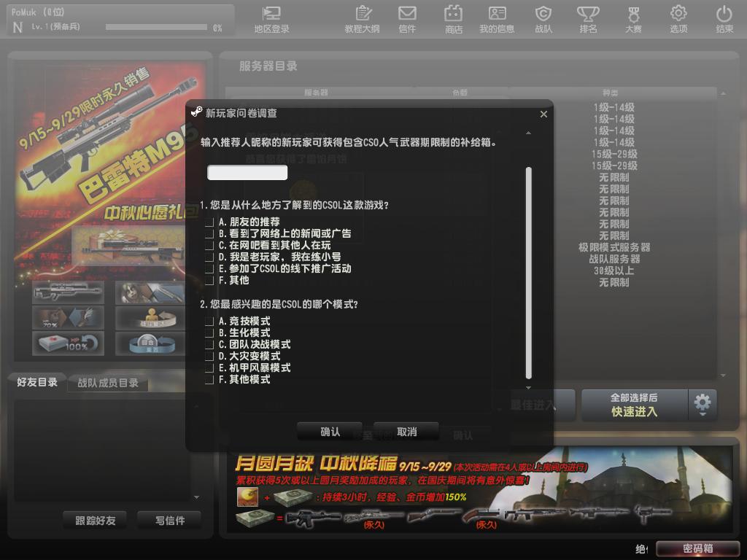Click the survey scroll-up arrow
The image size is (747, 560).
pyautogui.click(x=528, y=133)
